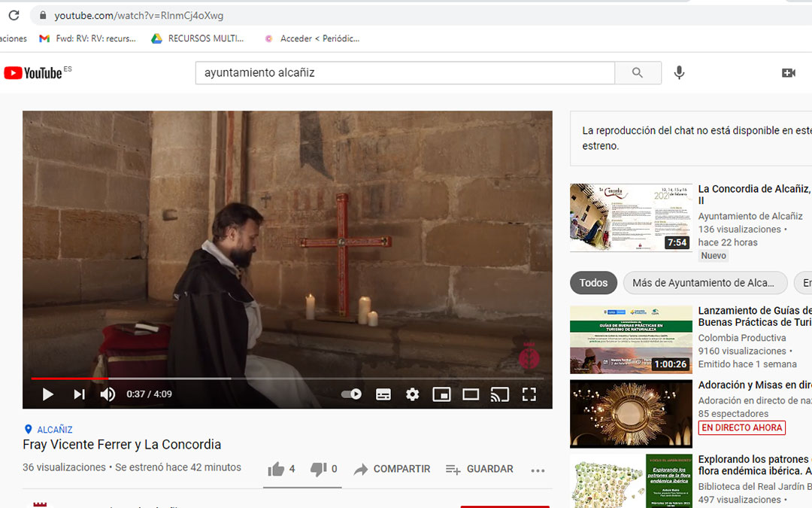This screenshot has width=812, height=508.
Task: Click the 'La Concordia de Alcañiz' title
Action: (x=755, y=194)
